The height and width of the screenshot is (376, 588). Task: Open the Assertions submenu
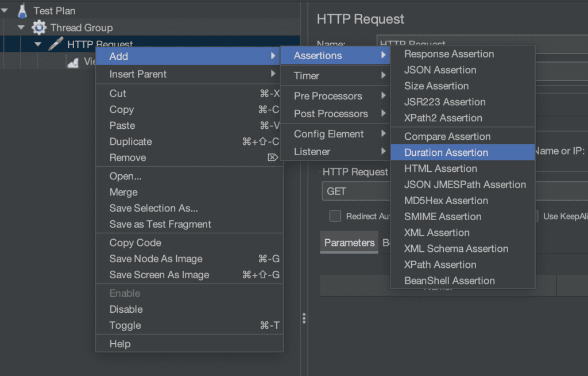tap(335, 56)
